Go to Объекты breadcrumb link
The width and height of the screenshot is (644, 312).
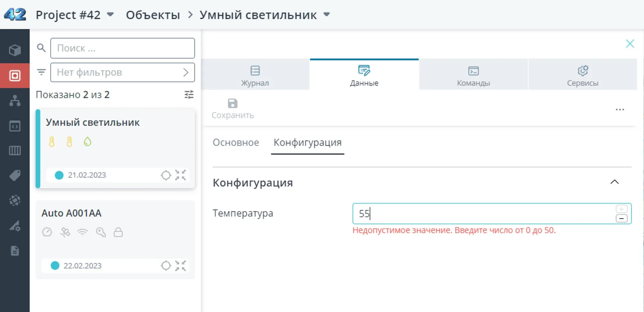153,15
